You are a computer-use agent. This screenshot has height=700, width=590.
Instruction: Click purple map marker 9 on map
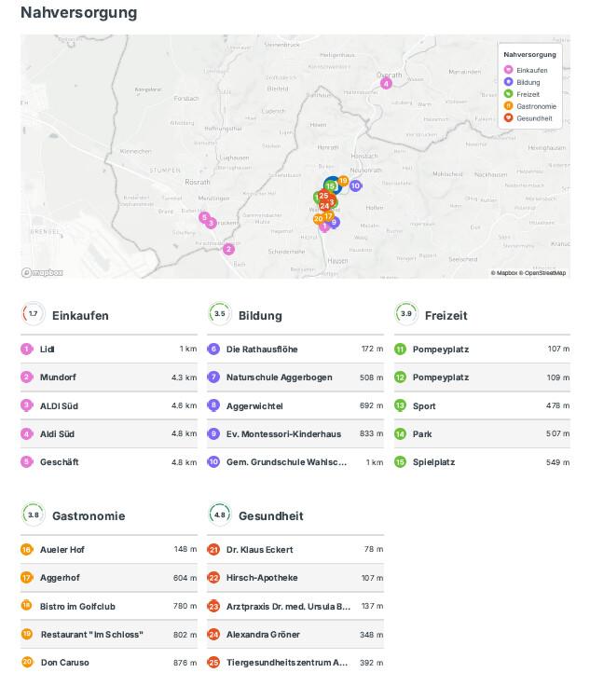point(335,222)
